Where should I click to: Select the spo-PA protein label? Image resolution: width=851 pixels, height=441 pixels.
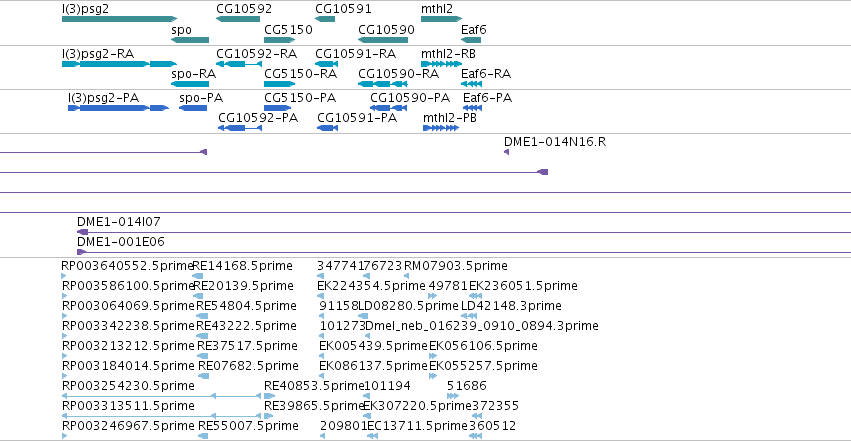click(201, 98)
